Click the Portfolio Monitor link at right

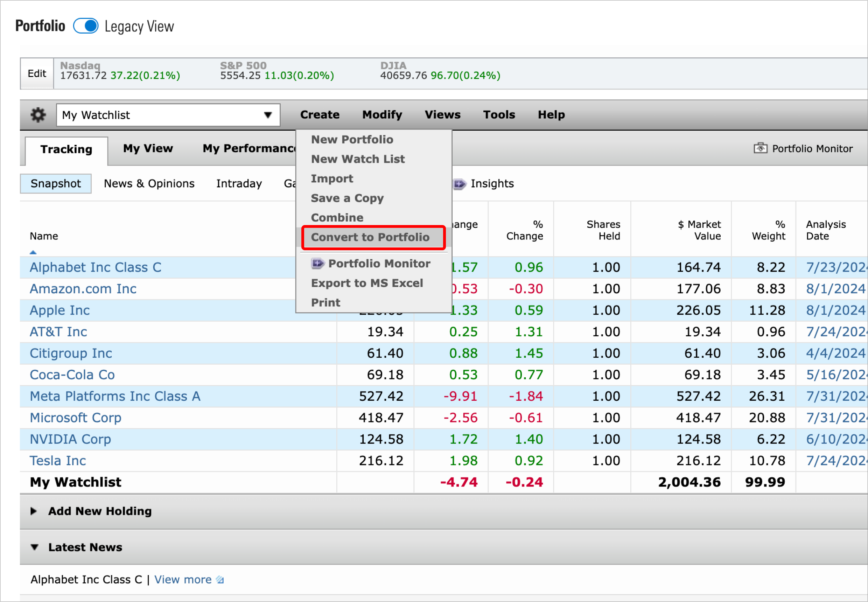(x=812, y=149)
